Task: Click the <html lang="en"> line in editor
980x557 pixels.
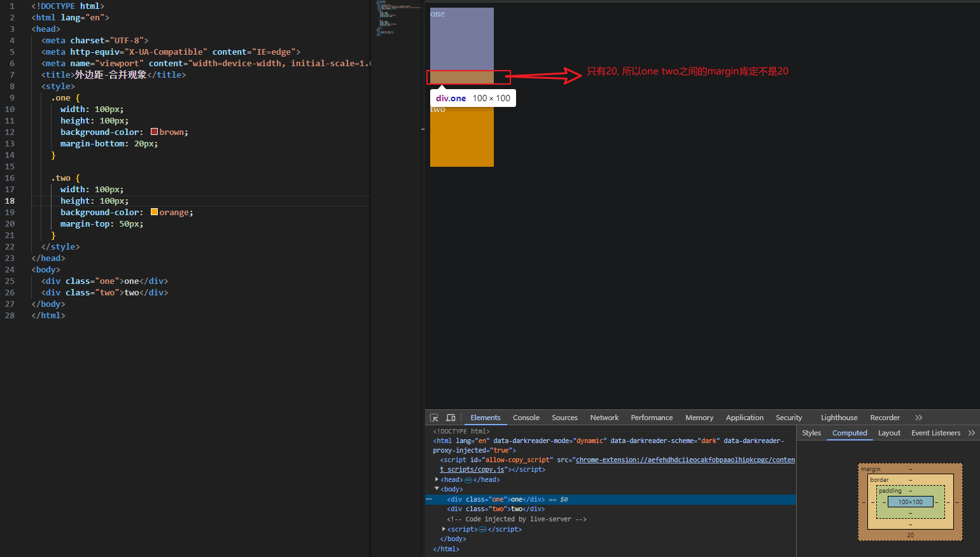Action: click(x=70, y=17)
